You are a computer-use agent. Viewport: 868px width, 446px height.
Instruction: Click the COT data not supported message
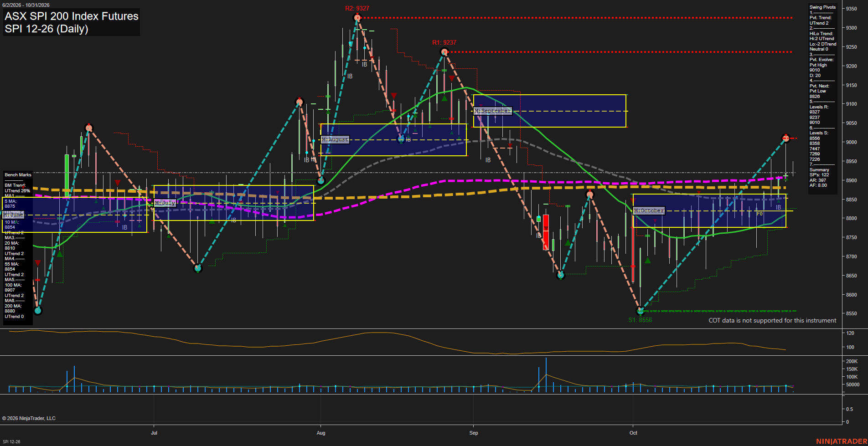772,321
